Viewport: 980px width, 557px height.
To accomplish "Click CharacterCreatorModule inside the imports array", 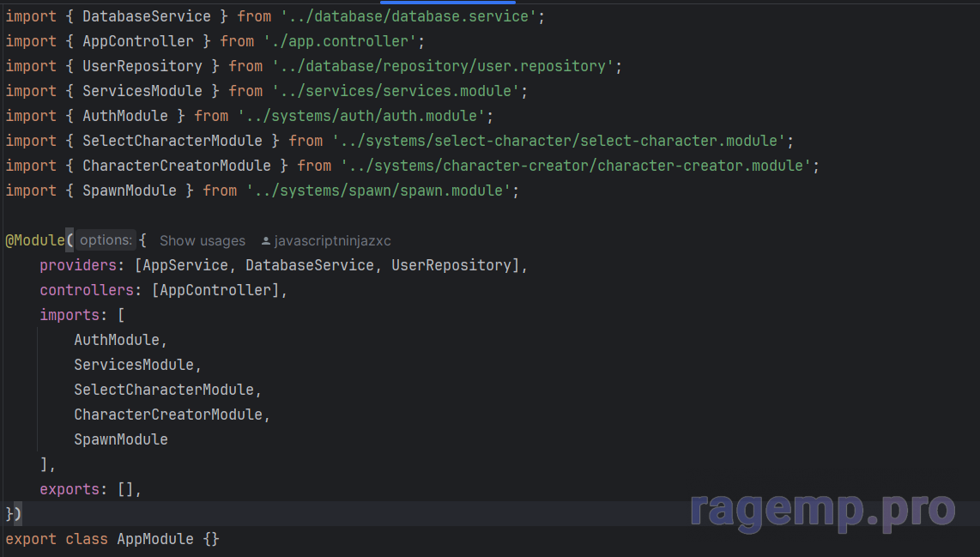I will 167,415.
